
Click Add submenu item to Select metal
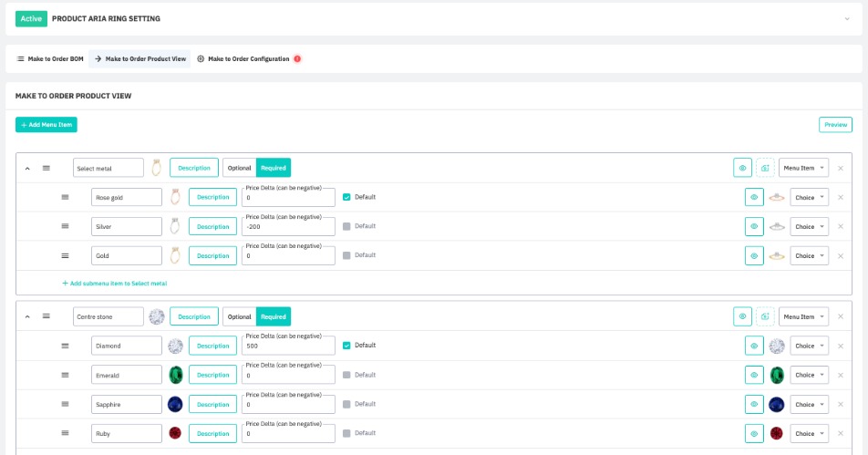[x=114, y=284]
